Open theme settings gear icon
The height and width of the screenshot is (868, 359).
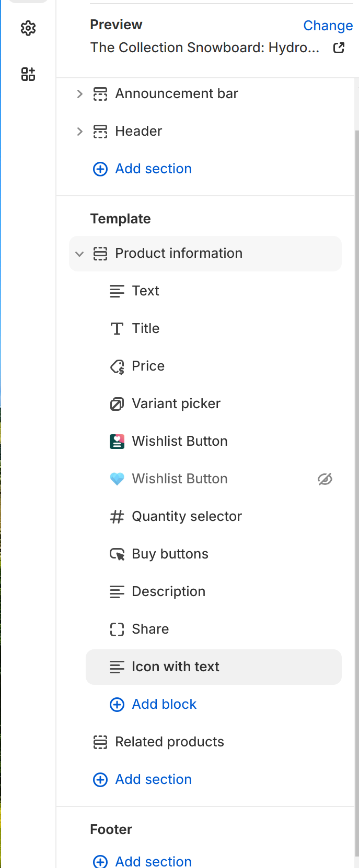(x=28, y=28)
